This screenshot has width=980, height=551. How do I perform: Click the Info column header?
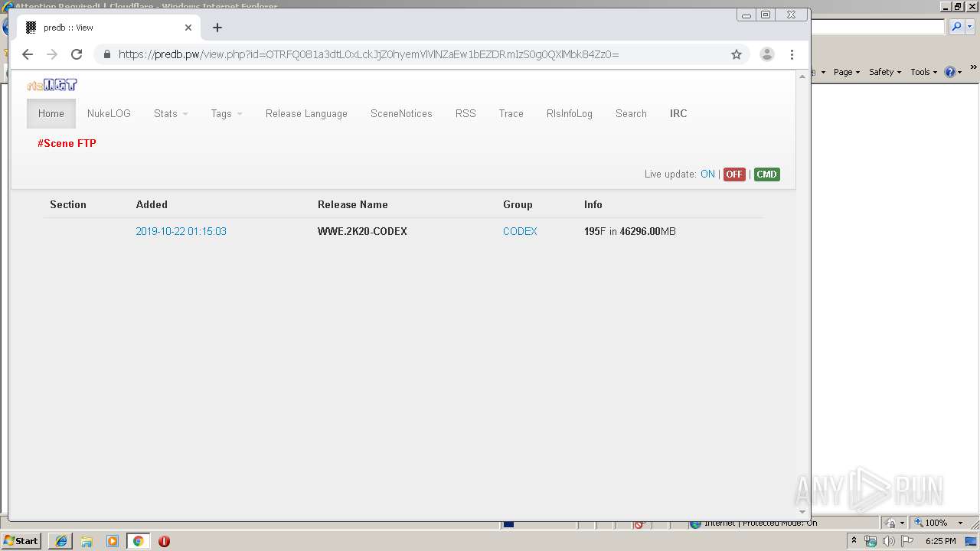point(593,204)
